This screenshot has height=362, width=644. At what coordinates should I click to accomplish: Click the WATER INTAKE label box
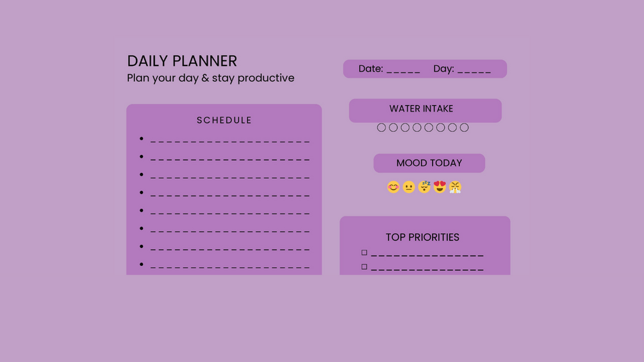point(425,110)
